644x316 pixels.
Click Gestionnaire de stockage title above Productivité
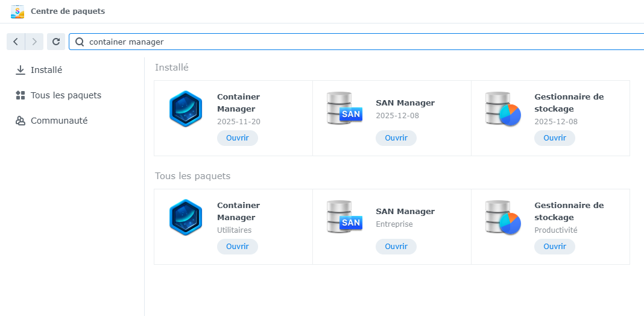569,211
